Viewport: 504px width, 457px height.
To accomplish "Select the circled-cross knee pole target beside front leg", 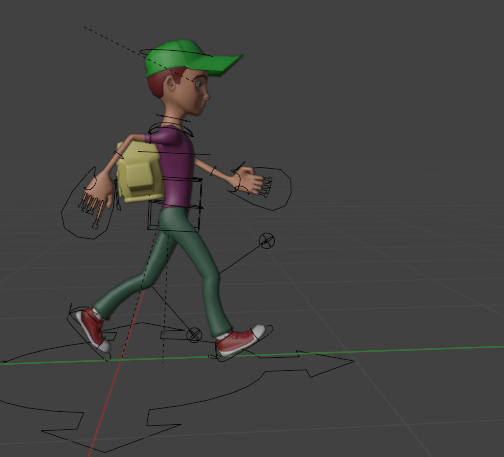I will [267, 241].
